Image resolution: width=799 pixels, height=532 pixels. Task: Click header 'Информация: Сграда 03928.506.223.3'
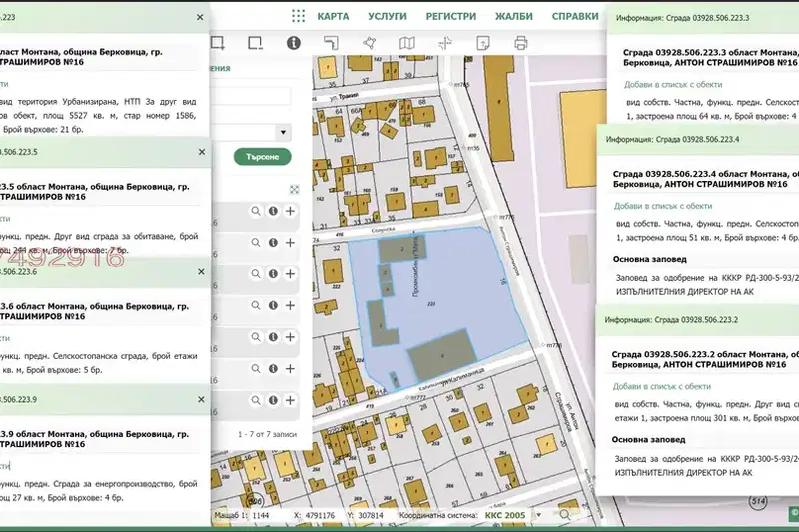click(682, 18)
